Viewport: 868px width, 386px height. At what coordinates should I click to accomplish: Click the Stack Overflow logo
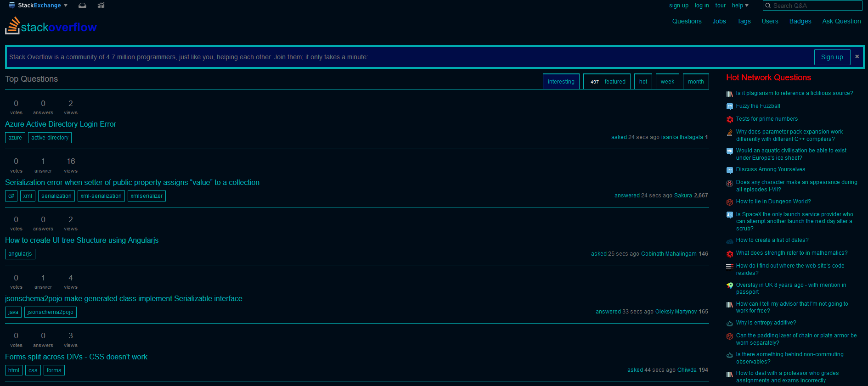[x=51, y=26]
